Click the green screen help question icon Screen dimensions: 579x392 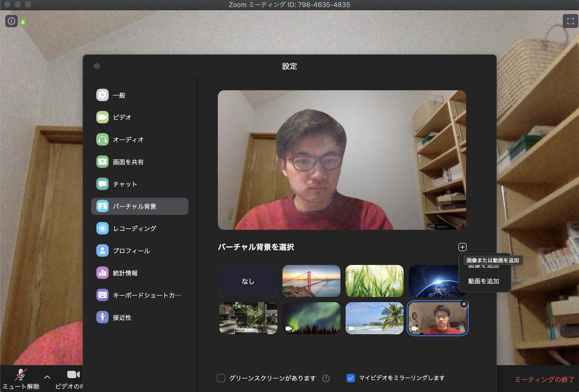pos(326,378)
